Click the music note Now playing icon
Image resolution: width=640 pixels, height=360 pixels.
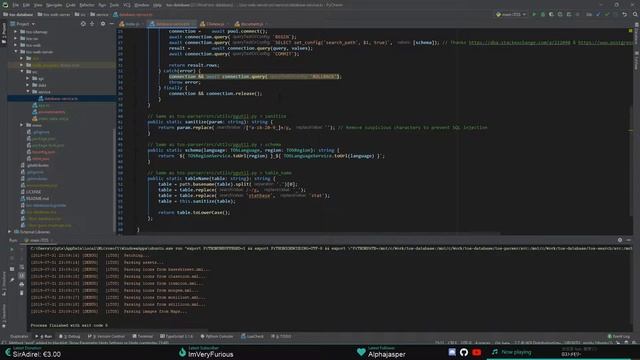[495, 352]
